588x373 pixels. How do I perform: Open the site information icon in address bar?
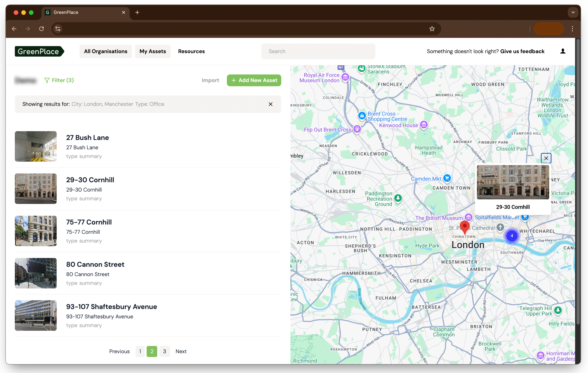[x=58, y=29]
